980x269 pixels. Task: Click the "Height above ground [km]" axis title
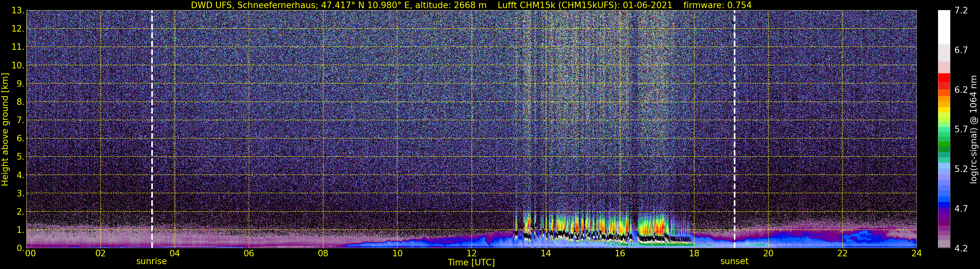coord(5,129)
